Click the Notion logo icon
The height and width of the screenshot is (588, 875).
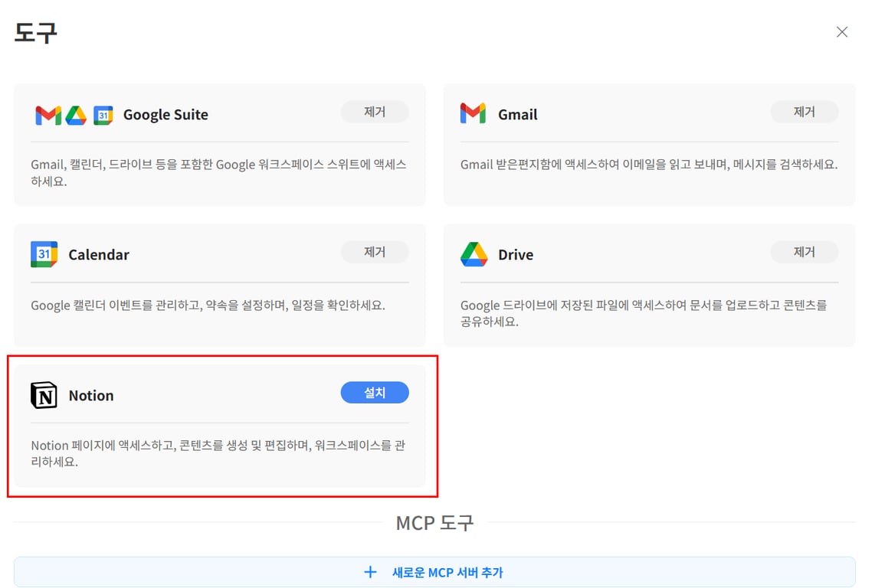(x=44, y=396)
